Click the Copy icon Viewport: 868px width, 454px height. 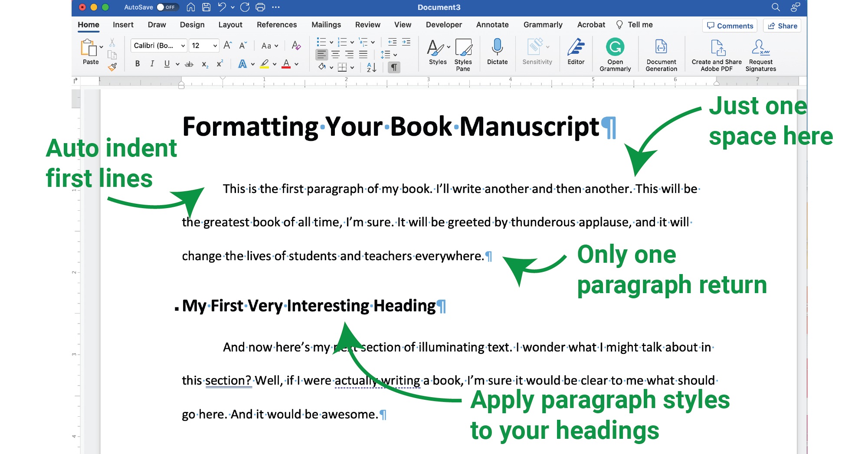coord(112,55)
